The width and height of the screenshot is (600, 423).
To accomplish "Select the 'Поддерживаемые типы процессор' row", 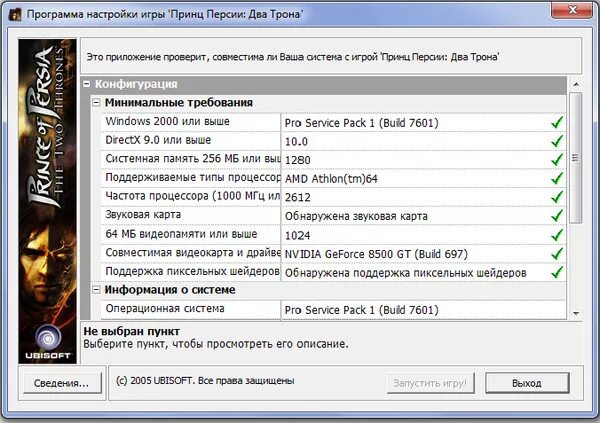I will click(x=333, y=178).
